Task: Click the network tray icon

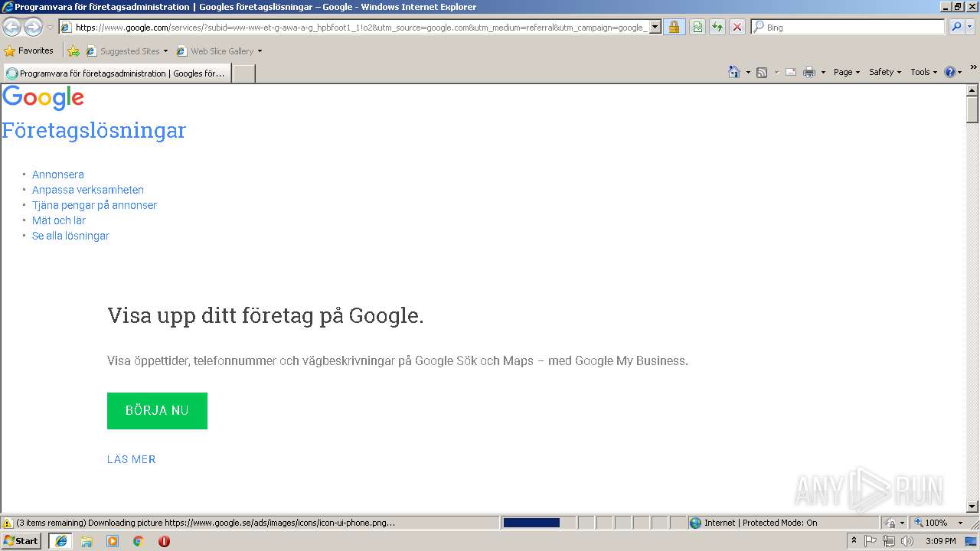Action: click(x=889, y=541)
